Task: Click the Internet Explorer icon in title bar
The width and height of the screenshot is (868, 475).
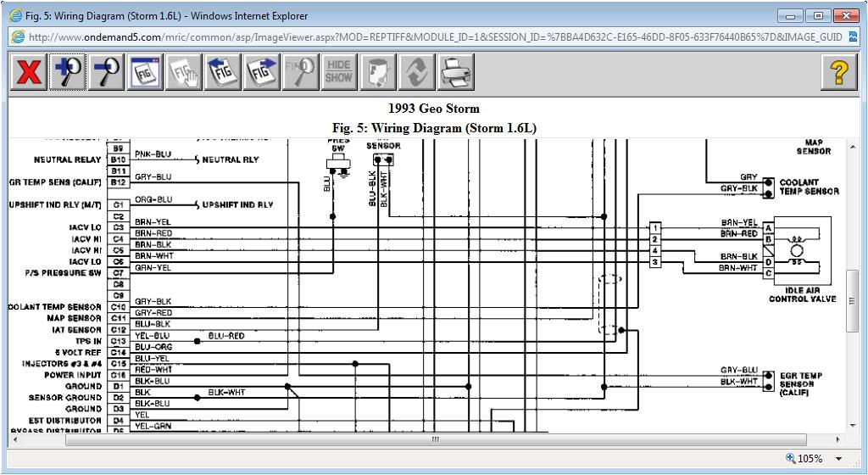Action: point(16,16)
